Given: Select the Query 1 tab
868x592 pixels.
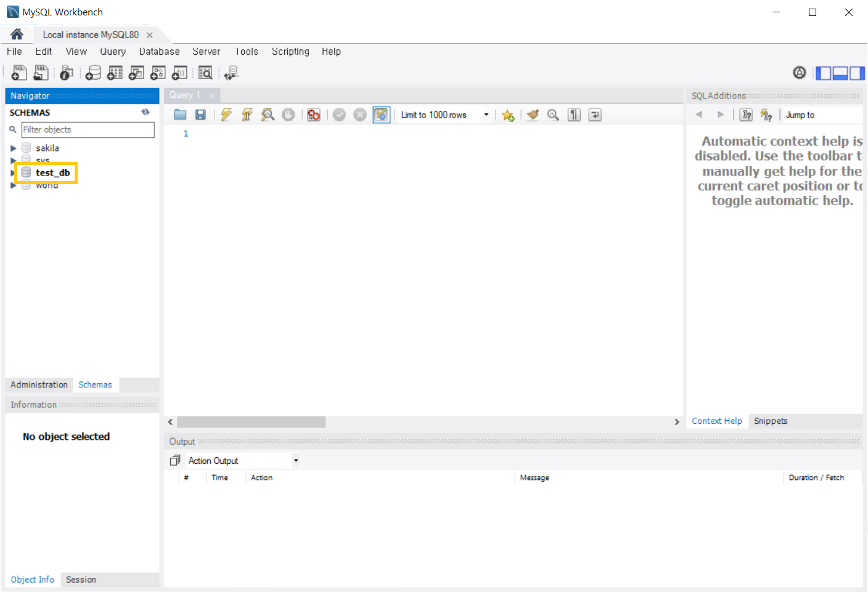Looking at the screenshot, I should pyautogui.click(x=184, y=95).
